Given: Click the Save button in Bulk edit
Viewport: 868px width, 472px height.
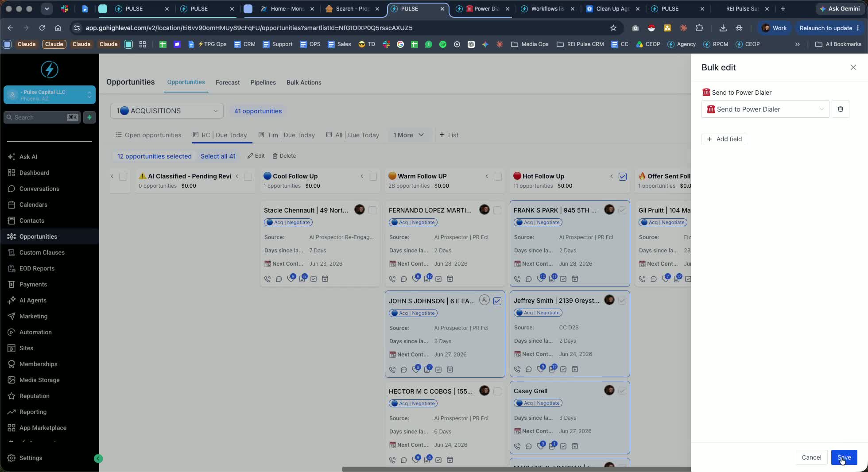Looking at the screenshot, I should click(x=844, y=457).
